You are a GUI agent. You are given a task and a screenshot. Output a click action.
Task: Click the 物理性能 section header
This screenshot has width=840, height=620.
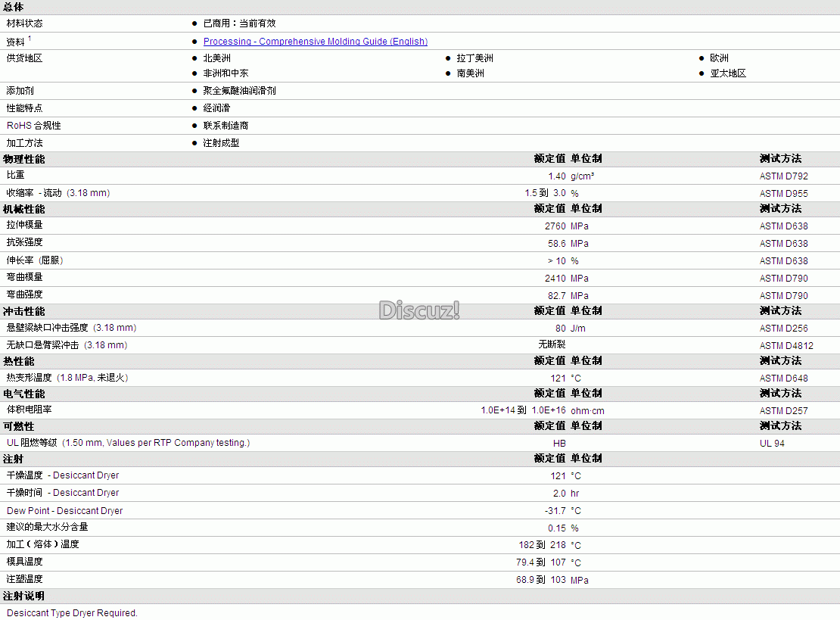coord(24,159)
